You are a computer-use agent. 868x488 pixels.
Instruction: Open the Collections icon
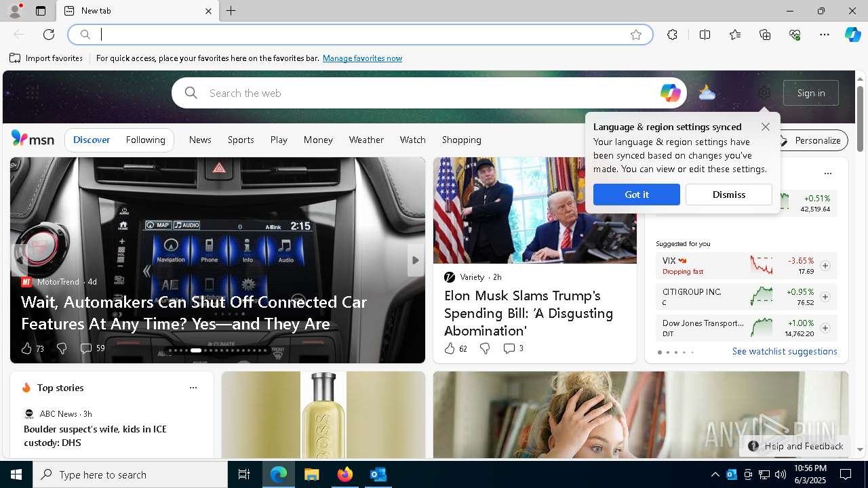765,35
